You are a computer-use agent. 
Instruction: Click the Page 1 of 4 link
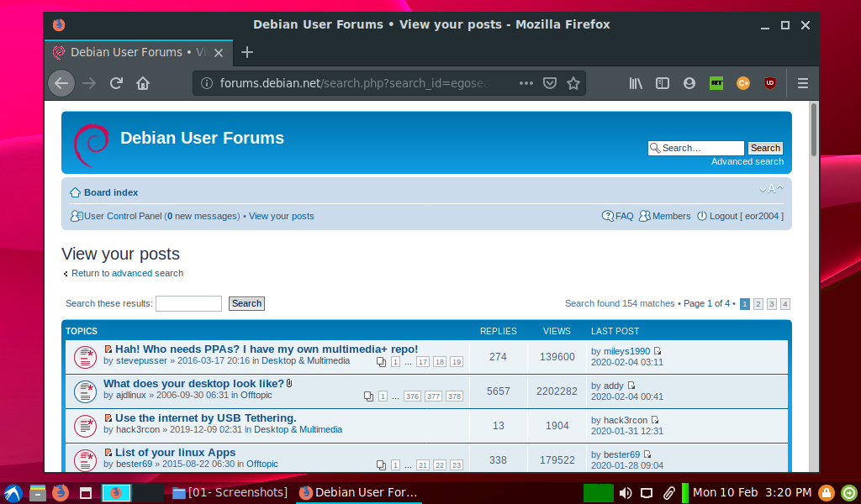coord(706,303)
